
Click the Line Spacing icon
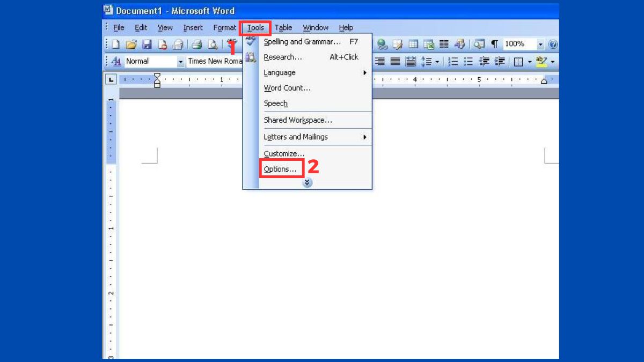[x=427, y=62]
